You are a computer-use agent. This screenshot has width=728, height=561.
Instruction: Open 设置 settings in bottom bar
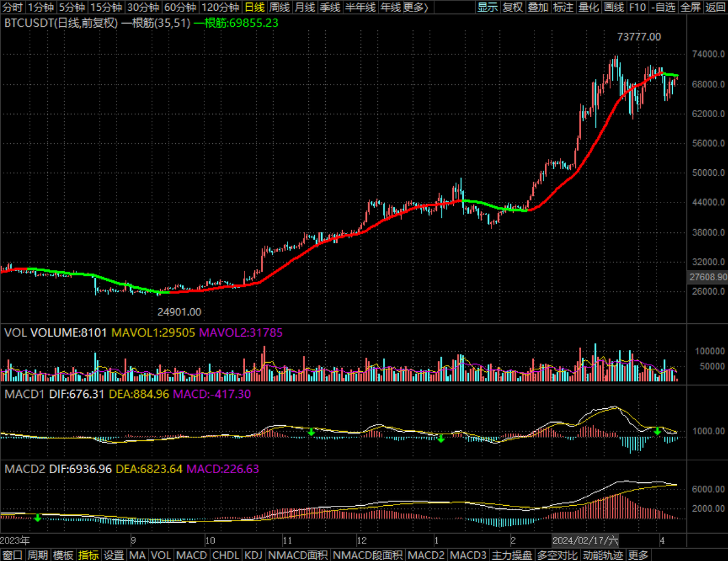[x=114, y=555]
